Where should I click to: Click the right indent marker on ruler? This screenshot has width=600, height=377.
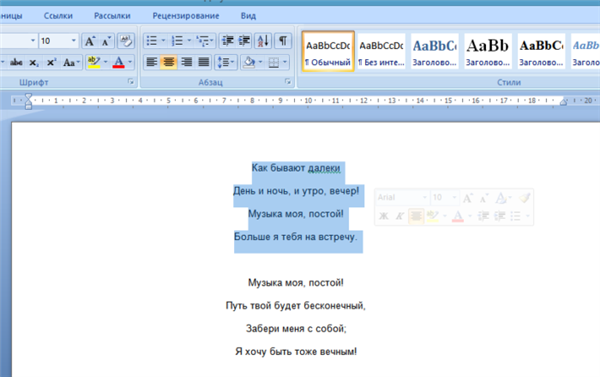(x=563, y=102)
